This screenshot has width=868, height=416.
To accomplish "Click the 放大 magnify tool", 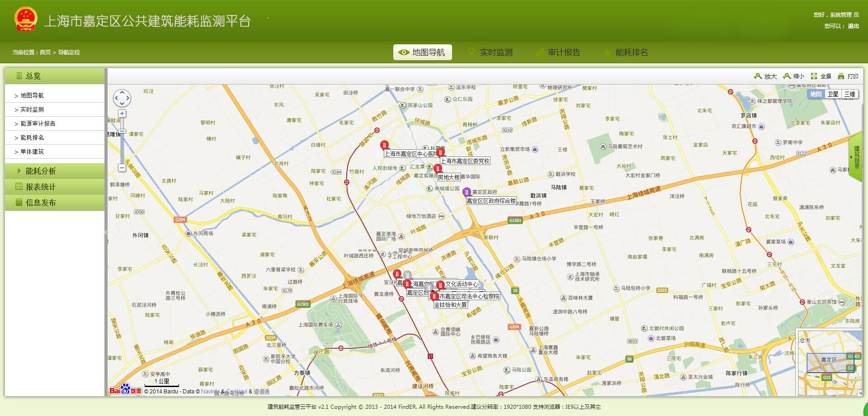I will pyautogui.click(x=765, y=76).
